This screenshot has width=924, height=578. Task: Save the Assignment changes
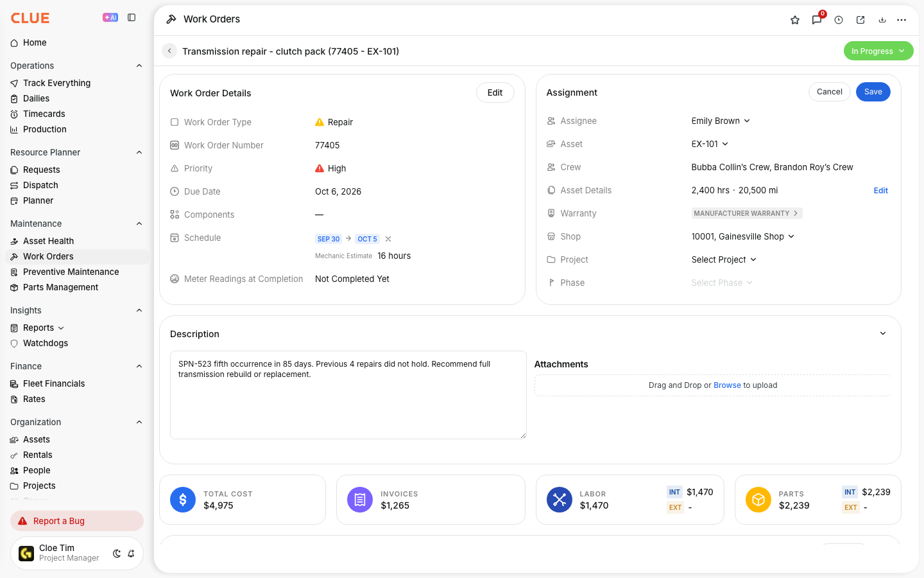coord(873,92)
